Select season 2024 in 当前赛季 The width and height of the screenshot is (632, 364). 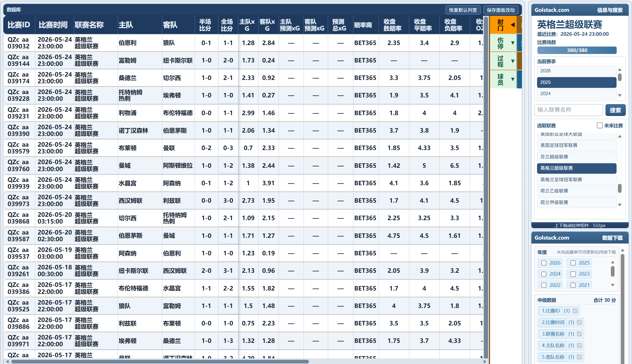point(577,93)
